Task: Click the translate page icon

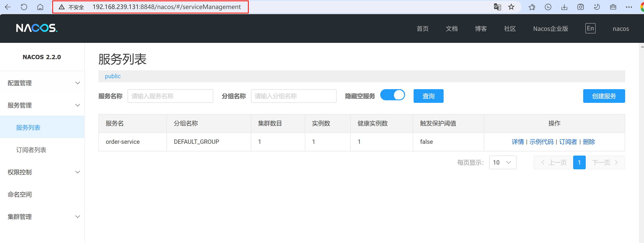Action: pos(497,7)
